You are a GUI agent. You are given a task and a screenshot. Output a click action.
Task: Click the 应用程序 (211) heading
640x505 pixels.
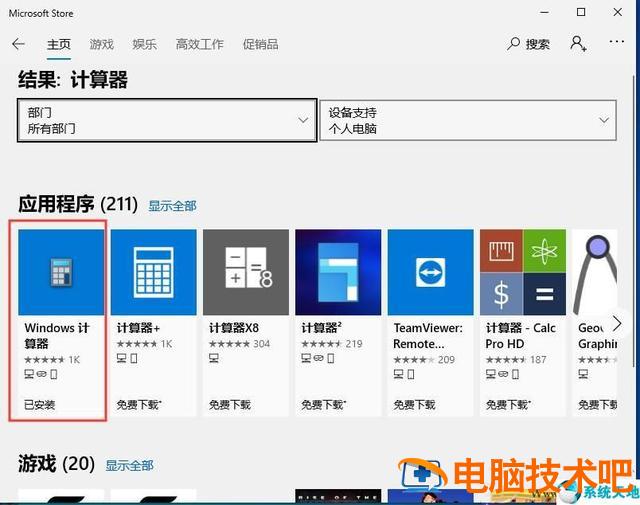tap(78, 204)
